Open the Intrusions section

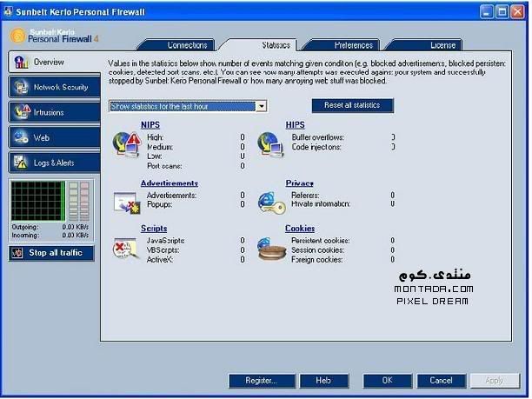click(54, 112)
